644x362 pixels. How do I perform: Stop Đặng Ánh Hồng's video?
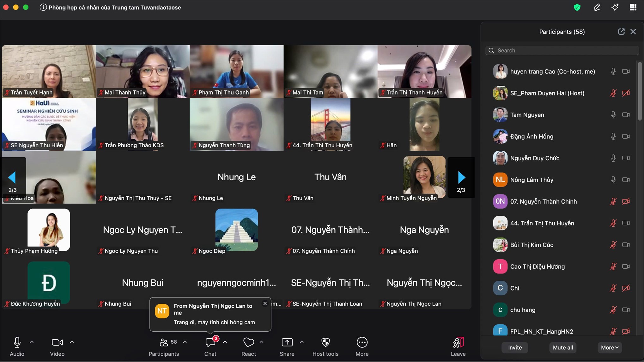(626, 136)
